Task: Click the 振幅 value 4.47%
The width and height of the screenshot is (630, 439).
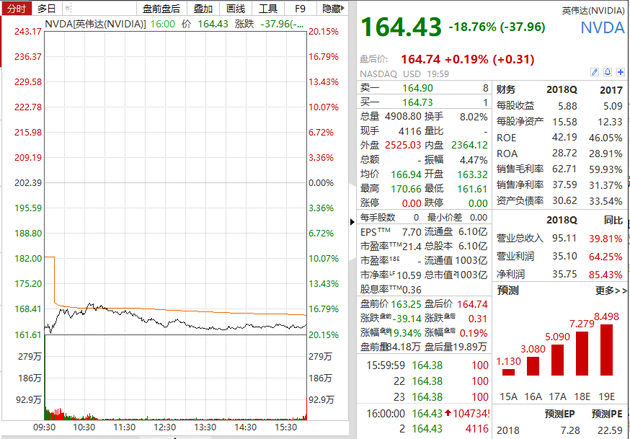Action: coord(474,160)
